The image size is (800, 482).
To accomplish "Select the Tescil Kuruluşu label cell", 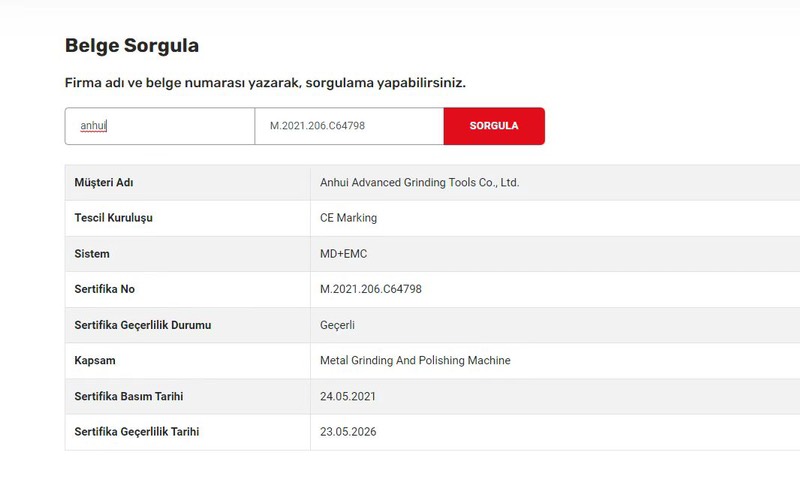I will 113,218.
